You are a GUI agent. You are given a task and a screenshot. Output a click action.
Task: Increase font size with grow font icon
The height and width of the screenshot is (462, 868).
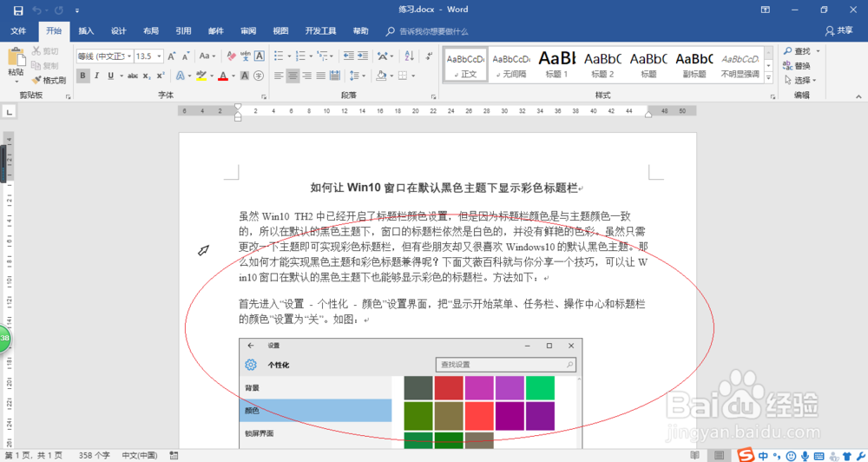point(172,56)
